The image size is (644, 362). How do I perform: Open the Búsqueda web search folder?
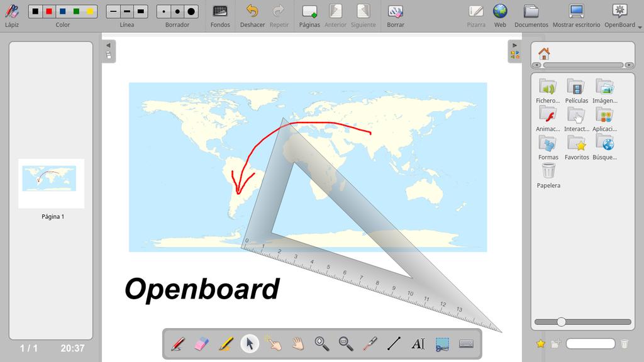604,147
